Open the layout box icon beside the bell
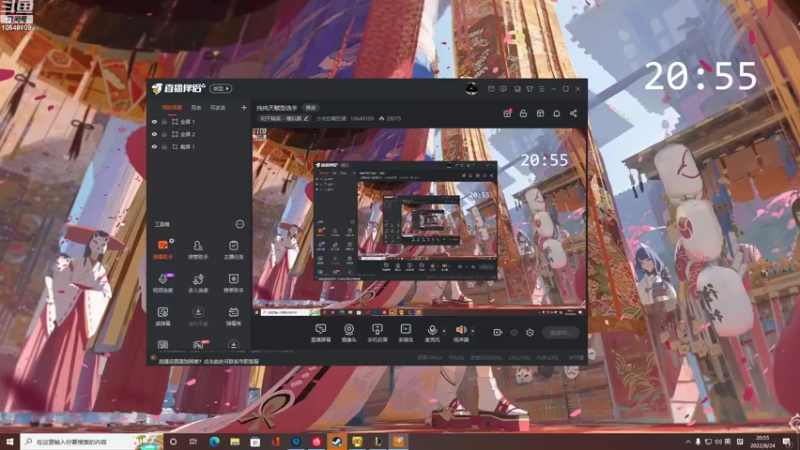 (x=540, y=113)
